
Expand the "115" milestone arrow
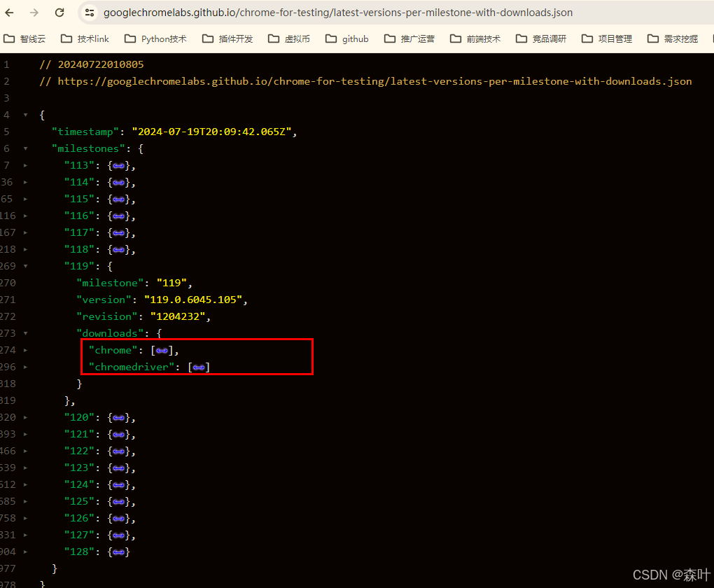tap(25, 199)
